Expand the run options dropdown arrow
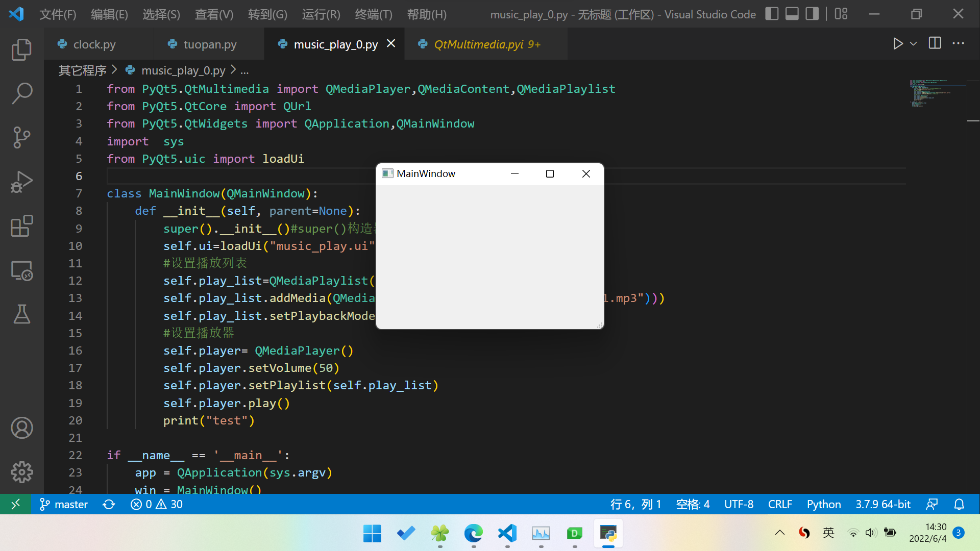980x551 pixels. click(914, 44)
